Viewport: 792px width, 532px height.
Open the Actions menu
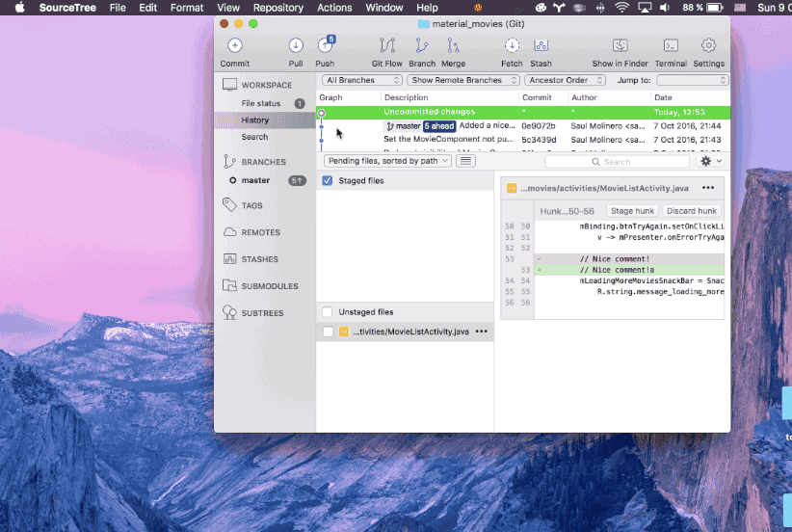tap(334, 8)
